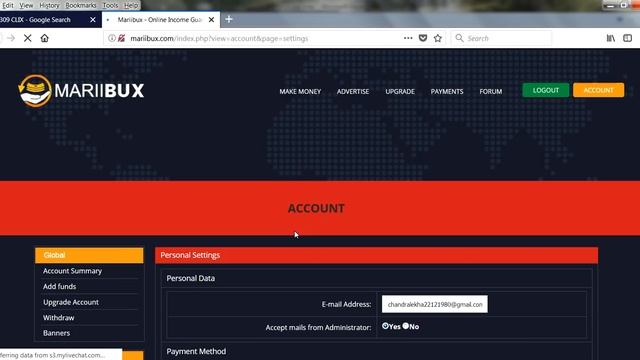Click the forward navigation arrow
The height and width of the screenshot is (360, 640).
[x=11, y=38]
